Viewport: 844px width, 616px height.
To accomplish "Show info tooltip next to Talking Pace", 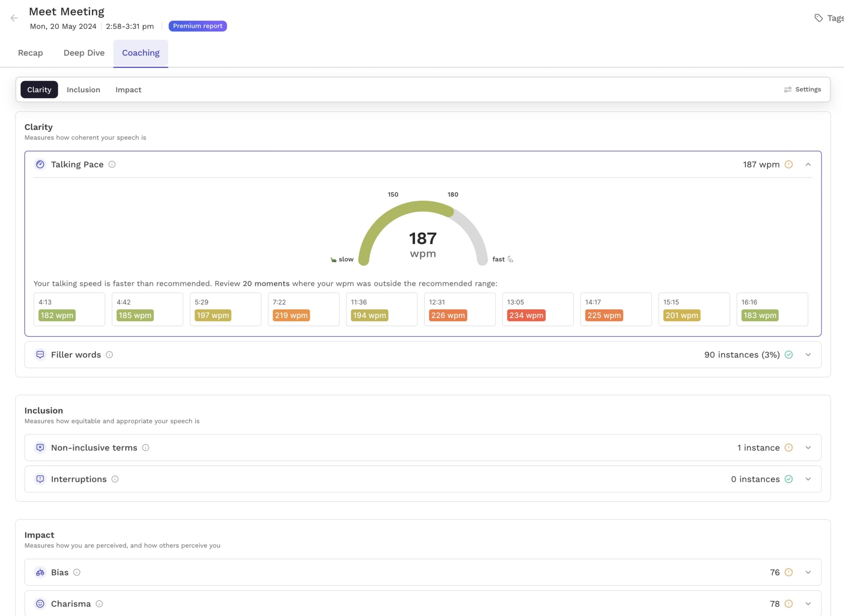I will [x=112, y=164].
